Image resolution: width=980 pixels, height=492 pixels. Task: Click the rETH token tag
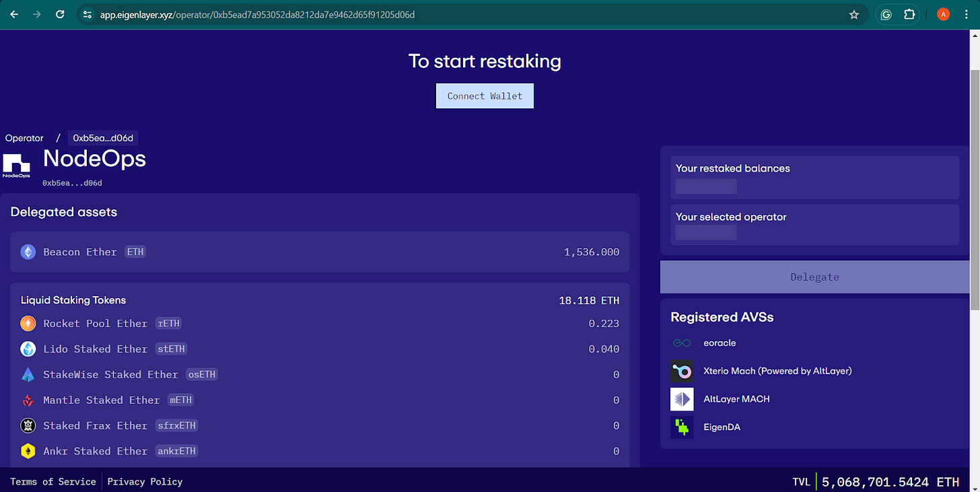(x=169, y=324)
